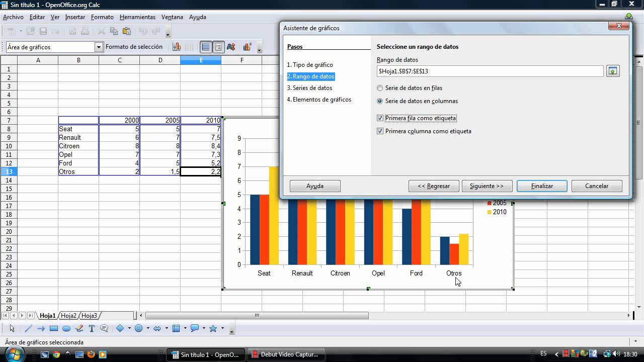Open the 'Área de gráficos' element dropdown
644x362 pixels.
point(99,47)
